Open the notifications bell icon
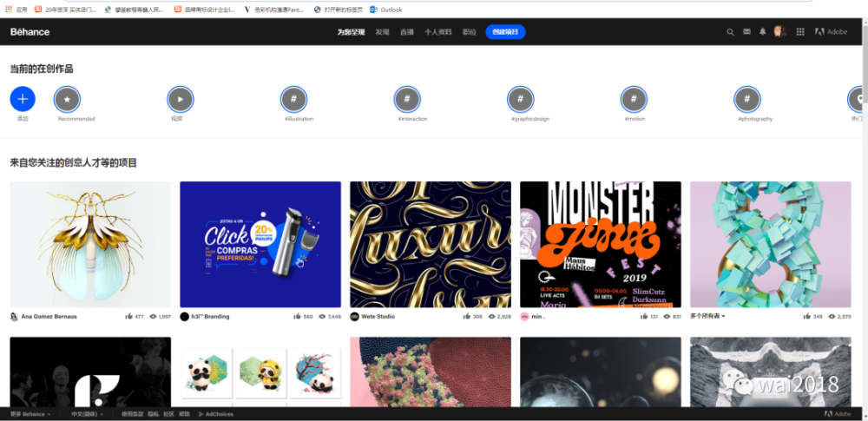The height and width of the screenshot is (421, 868). click(763, 32)
